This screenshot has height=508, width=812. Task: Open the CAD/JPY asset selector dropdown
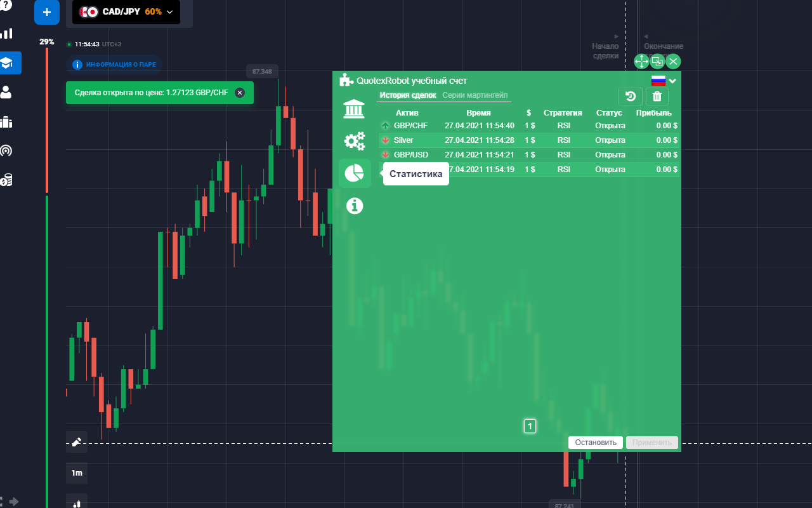click(x=126, y=12)
